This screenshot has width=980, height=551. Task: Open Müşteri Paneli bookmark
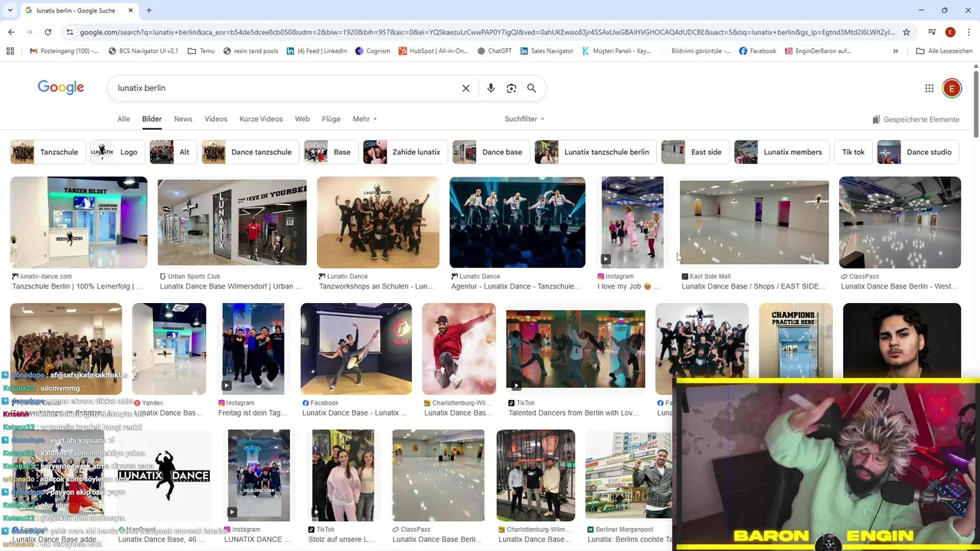coord(616,51)
